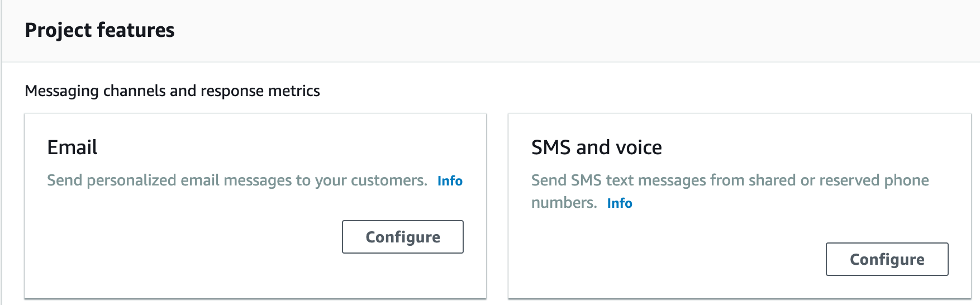The height and width of the screenshot is (305, 980).
Task: Select the Email card title
Action: [x=72, y=147]
